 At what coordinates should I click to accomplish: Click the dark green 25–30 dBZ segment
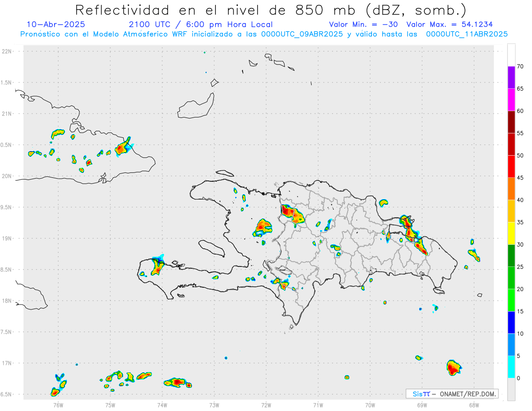tap(511, 256)
